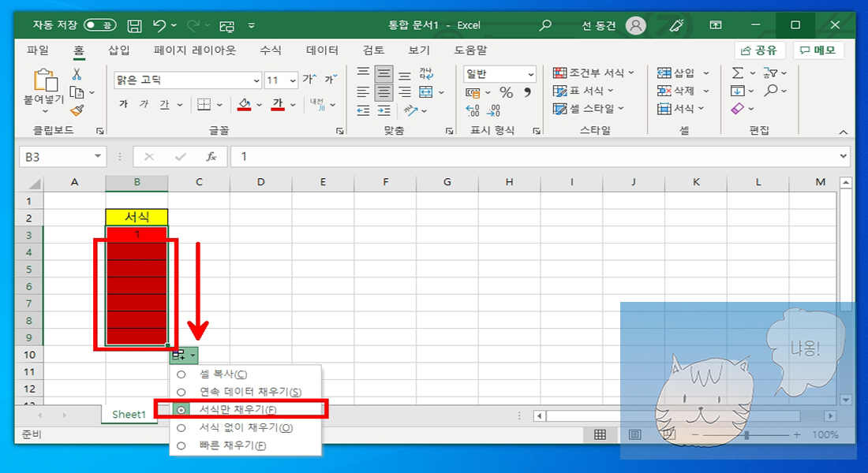868x473 pixels.
Task: Apply the red font color button
Action: click(x=278, y=104)
